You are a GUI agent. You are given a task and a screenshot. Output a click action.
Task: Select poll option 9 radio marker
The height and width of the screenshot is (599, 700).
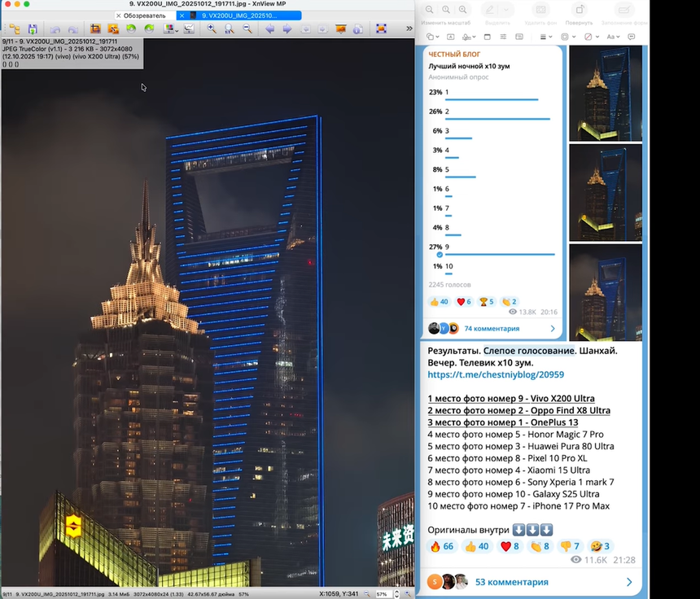pyautogui.click(x=440, y=255)
